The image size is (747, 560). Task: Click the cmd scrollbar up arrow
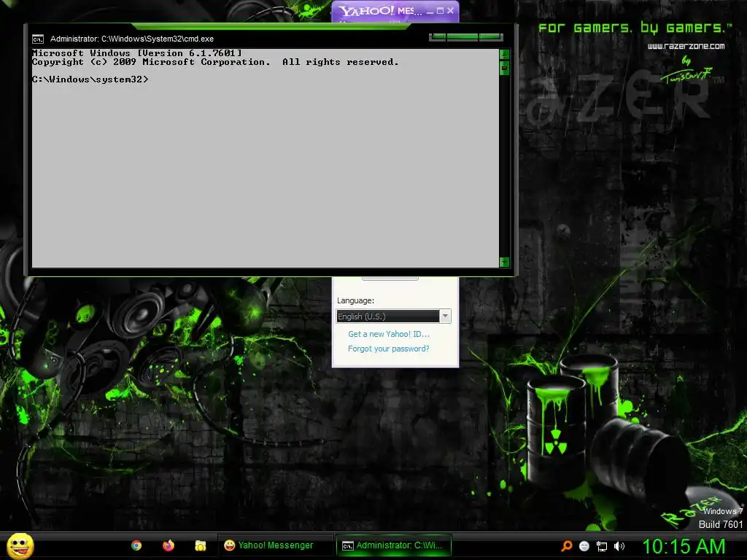(504, 54)
